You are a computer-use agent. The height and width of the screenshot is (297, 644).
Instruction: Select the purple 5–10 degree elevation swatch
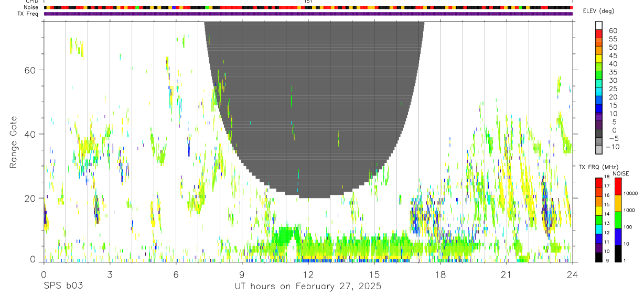coord(599,117)
